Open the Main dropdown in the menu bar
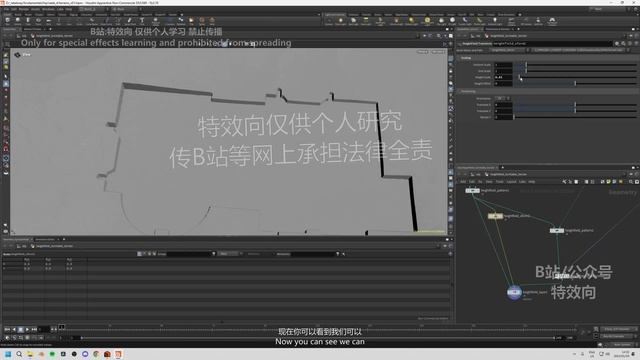Viewport: 640px width, 360px height. pos(124,9)
